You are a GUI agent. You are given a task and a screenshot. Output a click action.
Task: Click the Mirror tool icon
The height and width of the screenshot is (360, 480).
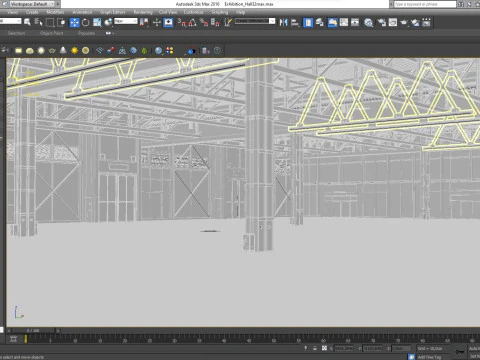click(284, 22)
